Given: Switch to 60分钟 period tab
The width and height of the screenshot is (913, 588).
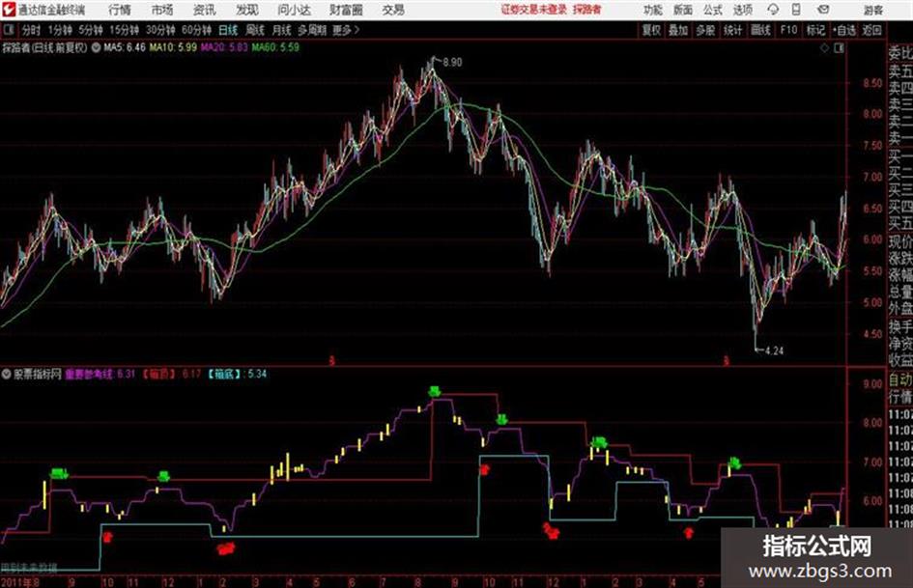Looking at the screenshot, I should tap(196, 30).
